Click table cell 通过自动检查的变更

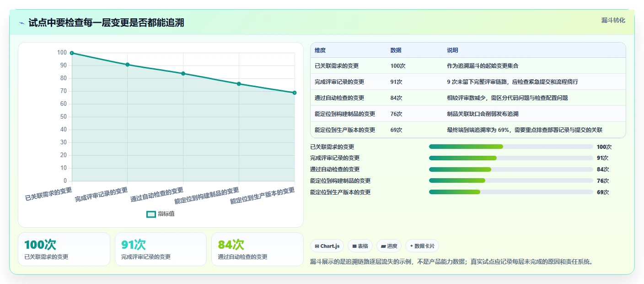339,98
